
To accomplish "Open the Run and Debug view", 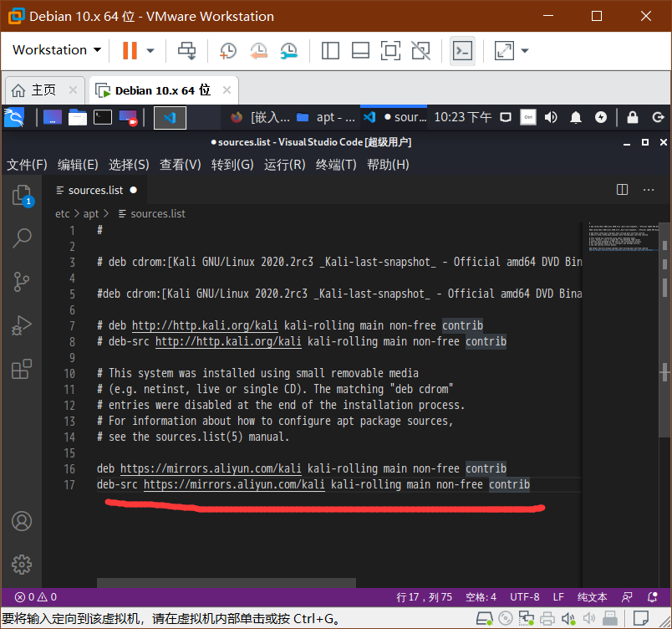I will (22, 325).
